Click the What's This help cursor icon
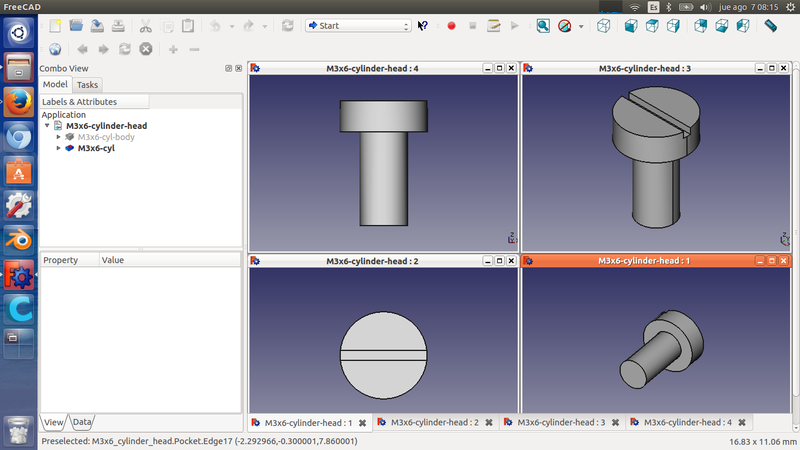 coord(423,25)
